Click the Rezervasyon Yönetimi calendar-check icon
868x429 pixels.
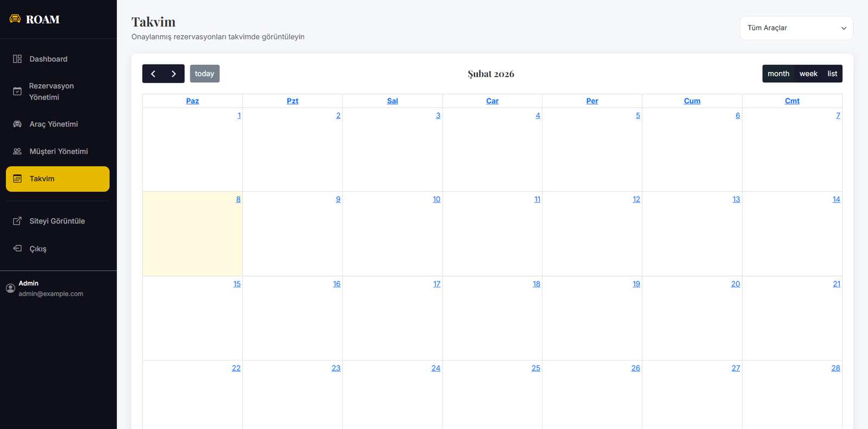[x=17, y=91]
